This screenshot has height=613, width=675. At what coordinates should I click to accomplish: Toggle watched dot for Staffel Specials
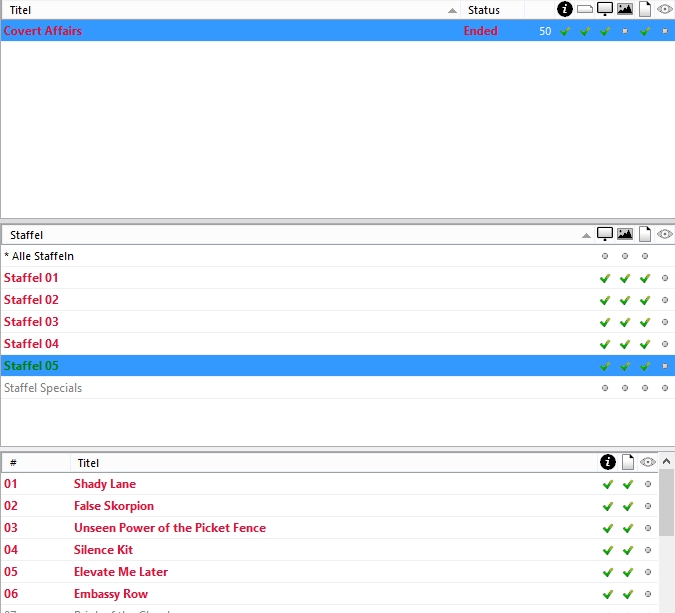coord(665,388)
